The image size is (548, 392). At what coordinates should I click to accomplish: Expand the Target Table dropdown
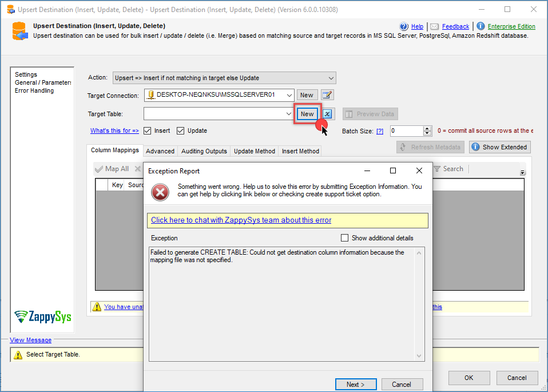tap(289, 114)
